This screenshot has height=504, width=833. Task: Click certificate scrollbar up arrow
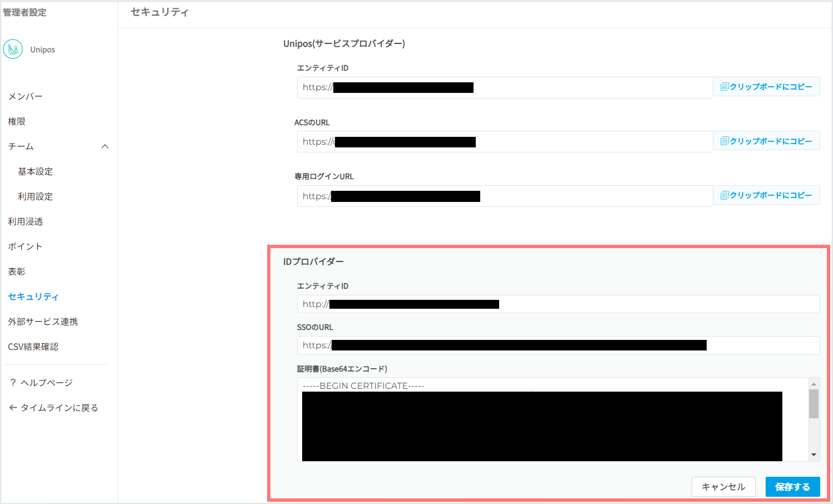814,384
